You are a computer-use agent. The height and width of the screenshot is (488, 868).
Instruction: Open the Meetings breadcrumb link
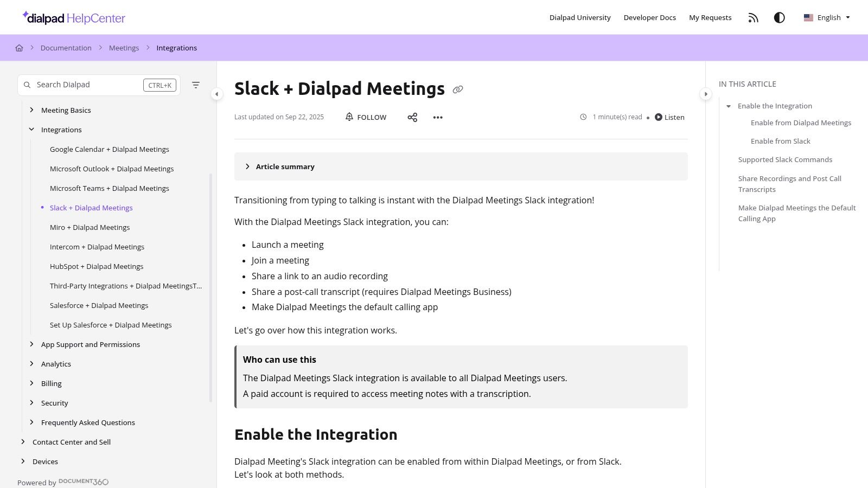coord(124,48)
